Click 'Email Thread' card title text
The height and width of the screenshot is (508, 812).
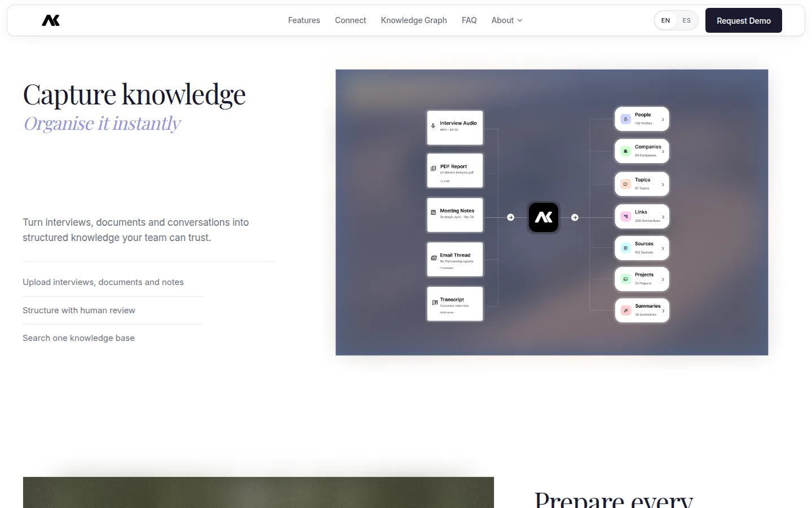click(455, 255)
